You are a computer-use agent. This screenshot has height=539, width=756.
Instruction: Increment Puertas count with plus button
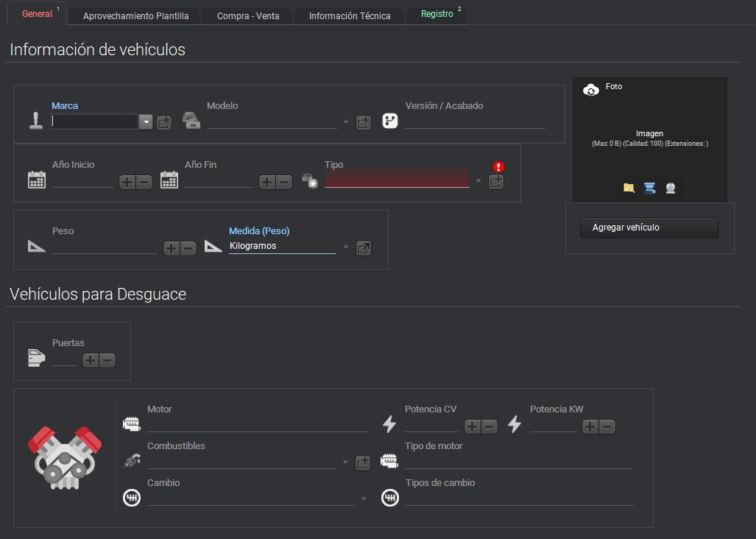(x=90, y=360)
